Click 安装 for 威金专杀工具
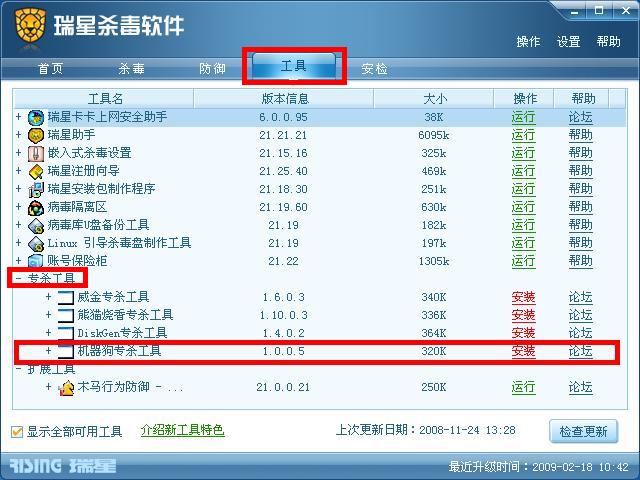 click(523, 297)
